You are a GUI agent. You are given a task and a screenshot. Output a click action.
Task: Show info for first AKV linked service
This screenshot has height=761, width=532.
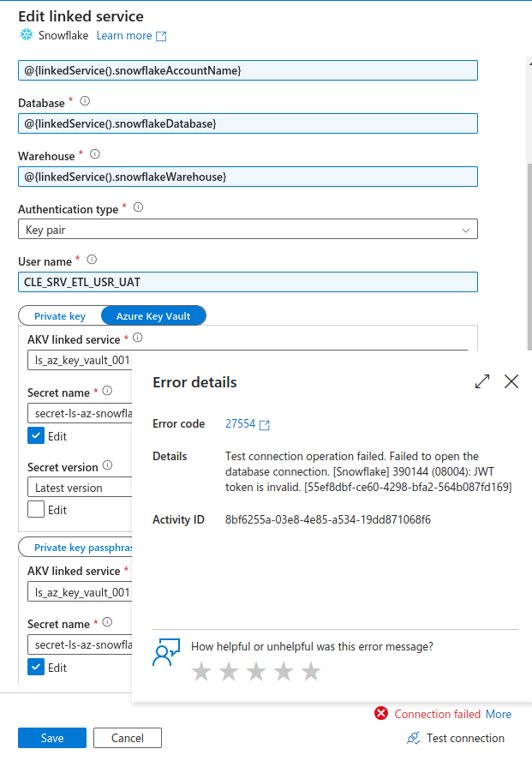point(138,338)
